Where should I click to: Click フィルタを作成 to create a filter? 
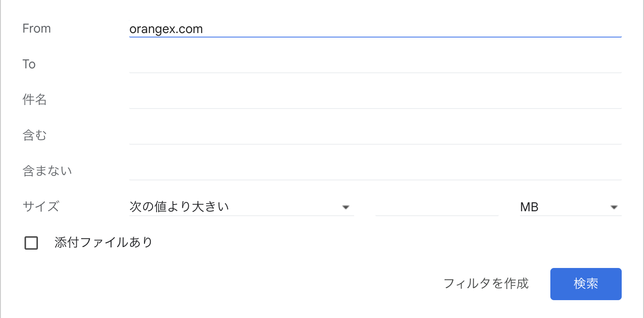click(486, 284)
